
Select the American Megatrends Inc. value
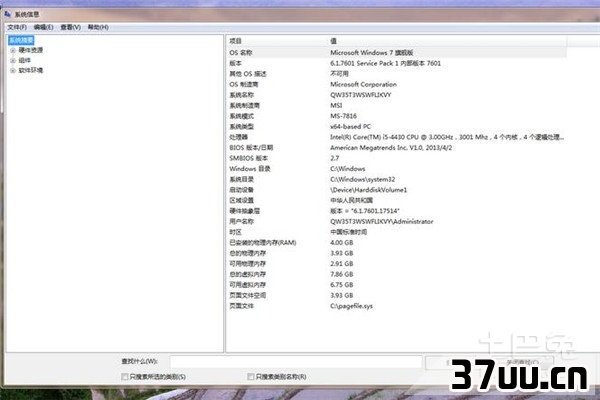(x=391, y=148)
